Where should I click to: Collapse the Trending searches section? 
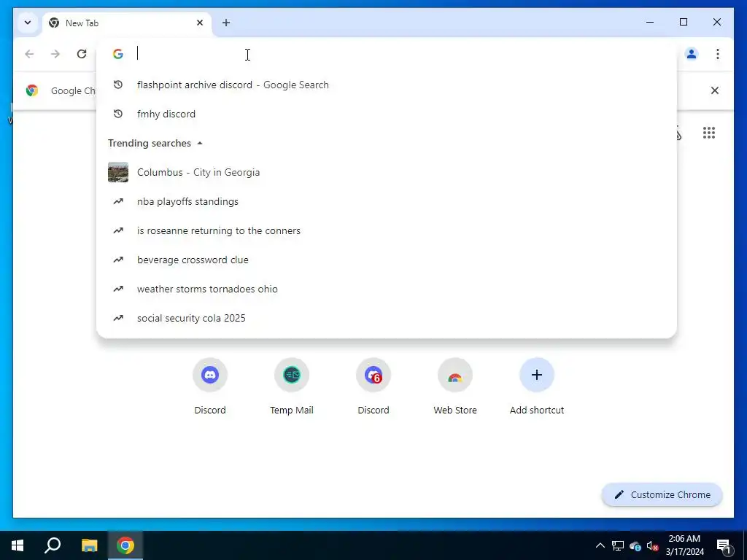pyautogui.click(x=200, y=144)
